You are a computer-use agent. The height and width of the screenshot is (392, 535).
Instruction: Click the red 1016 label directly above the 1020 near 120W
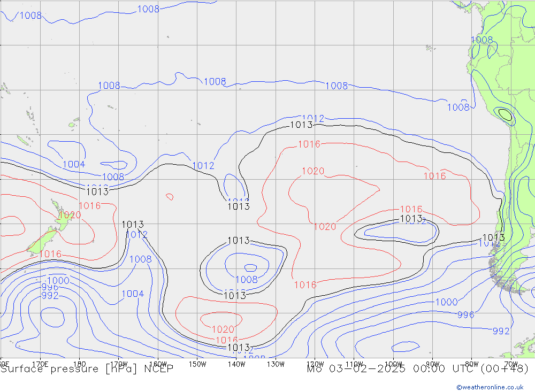pos(309,144)
